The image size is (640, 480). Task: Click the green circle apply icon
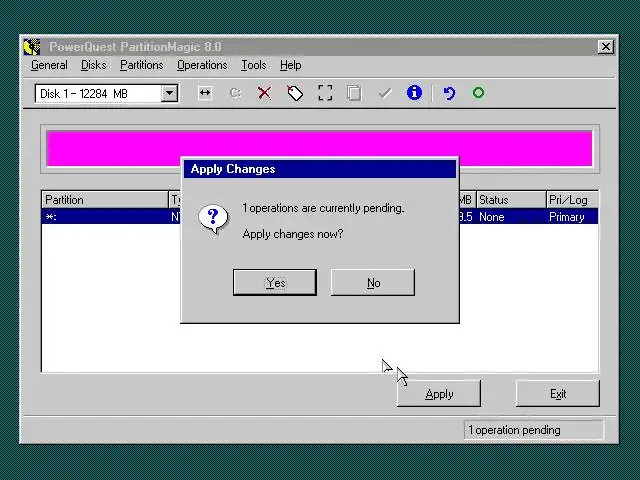[478, 93]
